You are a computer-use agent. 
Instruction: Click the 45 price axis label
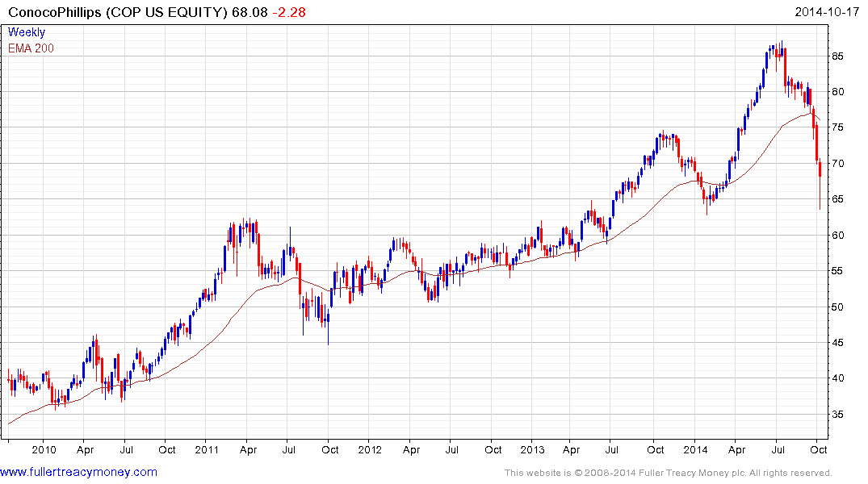click(837, 343)
